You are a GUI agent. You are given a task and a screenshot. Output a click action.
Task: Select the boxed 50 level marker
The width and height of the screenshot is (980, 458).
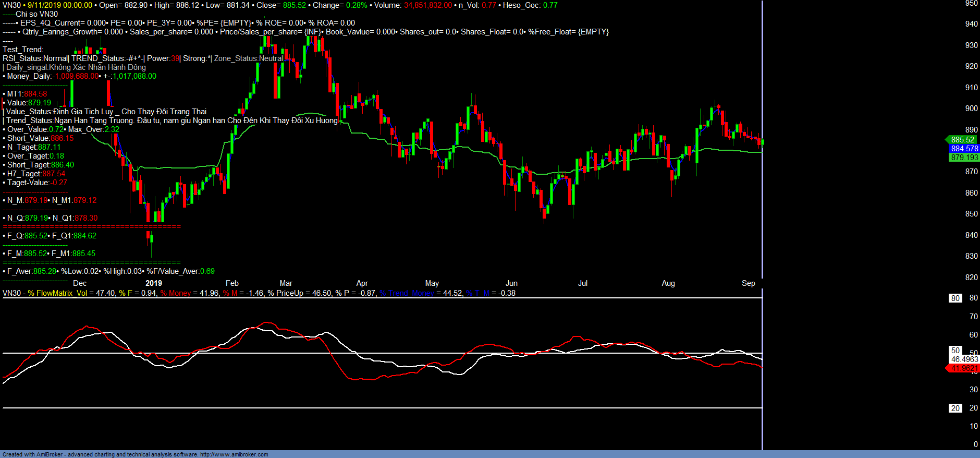coord(955,351)
